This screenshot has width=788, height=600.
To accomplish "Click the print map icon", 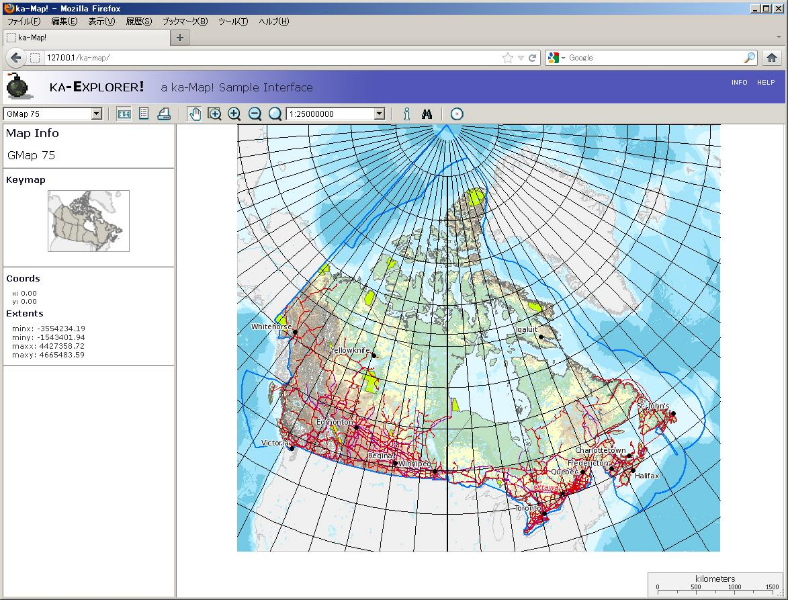I will [x=163, y=114].
